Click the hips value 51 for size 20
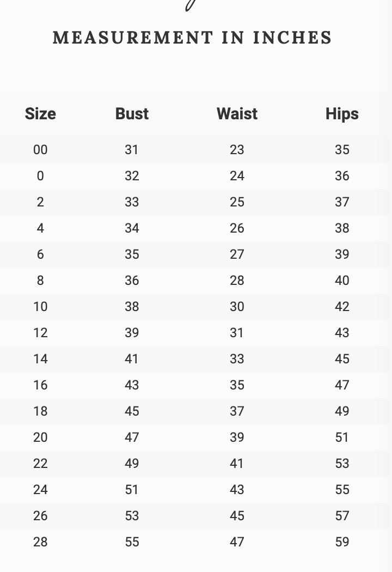This screenshot has width=392, height=572. point(342,437)
